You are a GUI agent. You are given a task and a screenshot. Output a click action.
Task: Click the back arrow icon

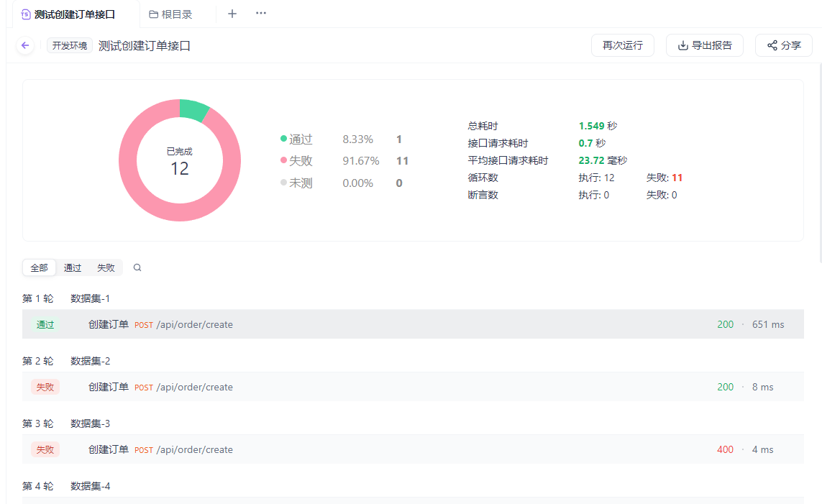[25, 45]
